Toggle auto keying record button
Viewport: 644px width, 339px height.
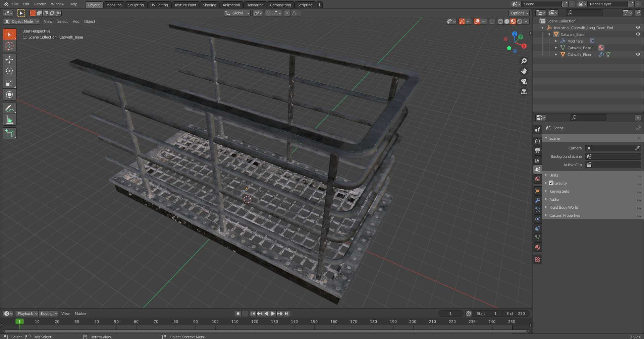click(238, 314)
